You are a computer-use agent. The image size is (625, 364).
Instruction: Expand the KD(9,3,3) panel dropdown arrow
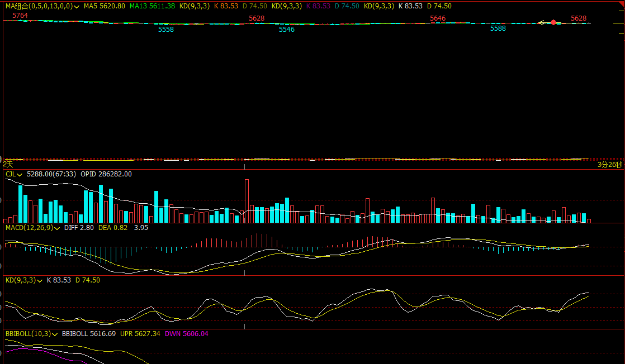40,280
